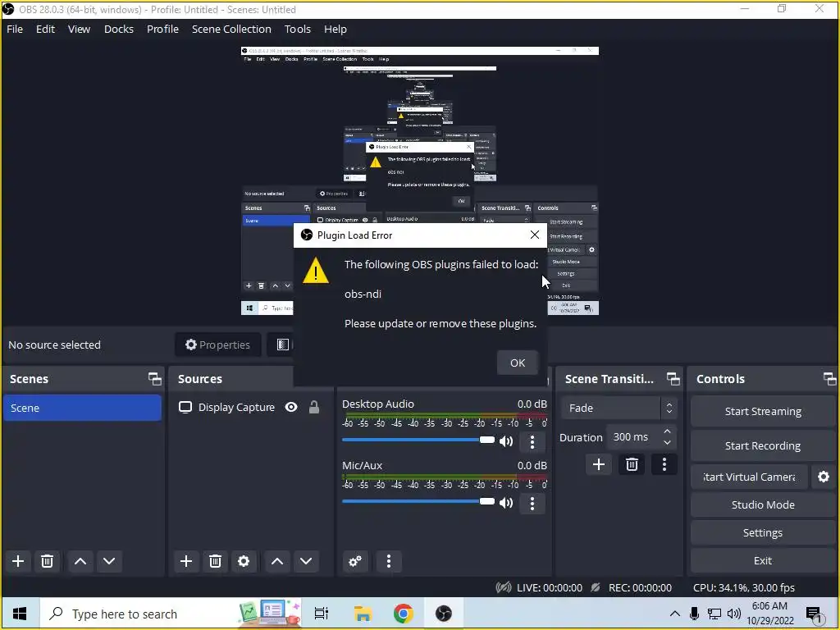
Task: Open source Properties button
Action: tap(217, 345)
